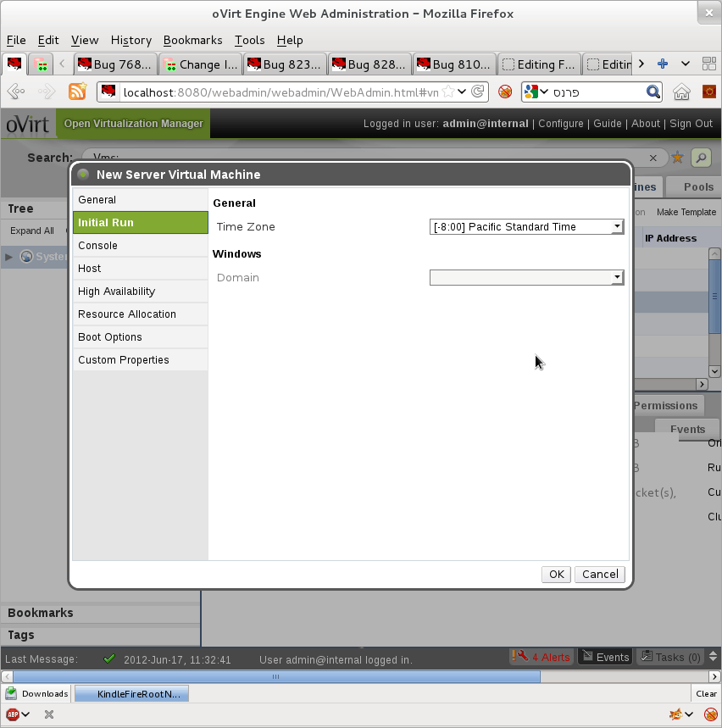Click the horizontal scrollbar at the bottom
Viewport: 722px width, 728px height.
(x=275, y=676)
